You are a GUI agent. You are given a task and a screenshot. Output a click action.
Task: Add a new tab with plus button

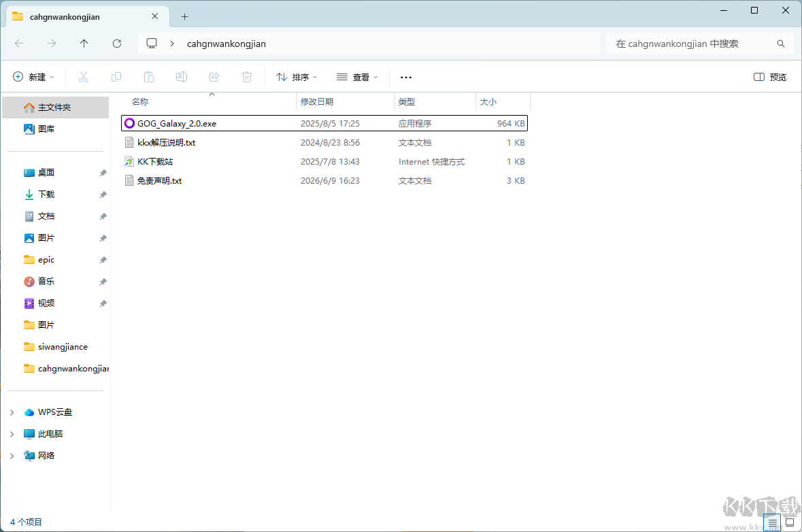(184, 17)
